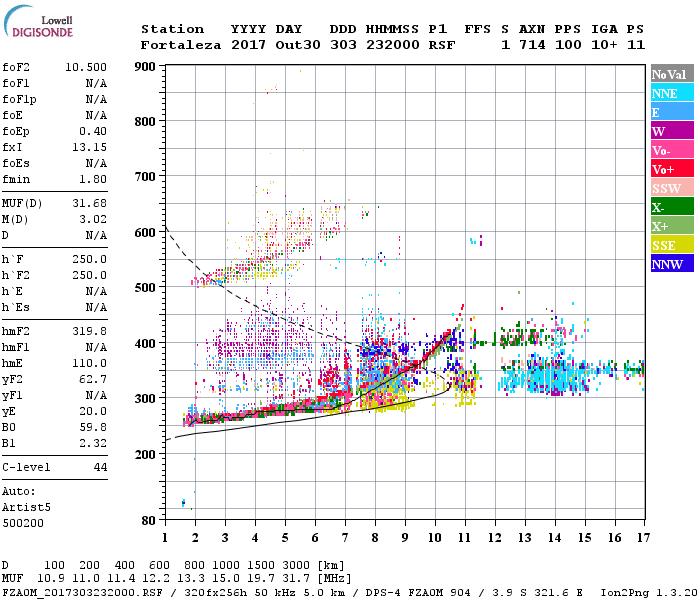The width and height of the screenshot is (700, 600).
Task: Select the W purple legend swatch
Action: (672, 131)
